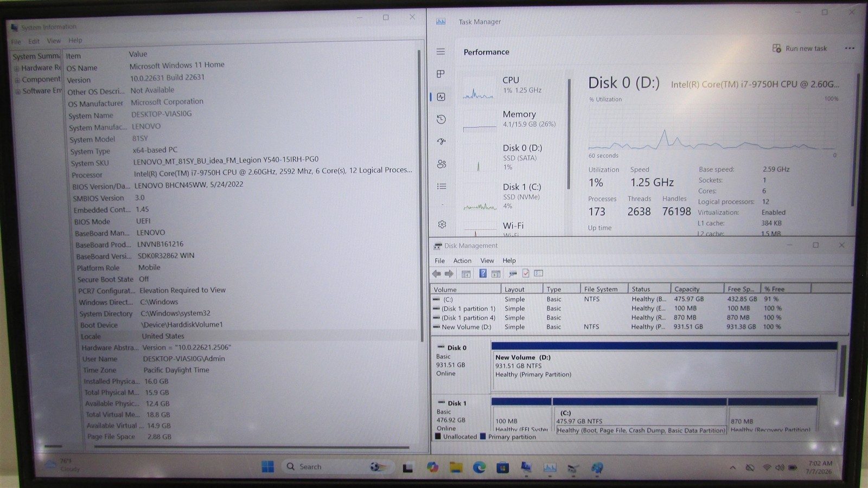Viewport: 868px width, 488px height.
Task: Open Help menu in System Information
Action: click(75, 40)
